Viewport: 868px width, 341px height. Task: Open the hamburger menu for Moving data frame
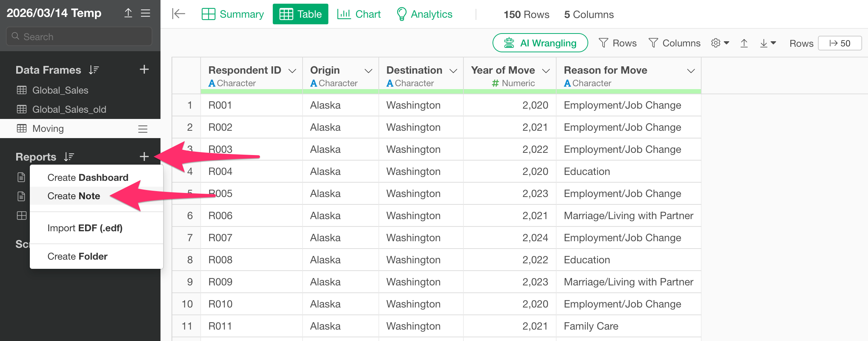tap(143, 129)
